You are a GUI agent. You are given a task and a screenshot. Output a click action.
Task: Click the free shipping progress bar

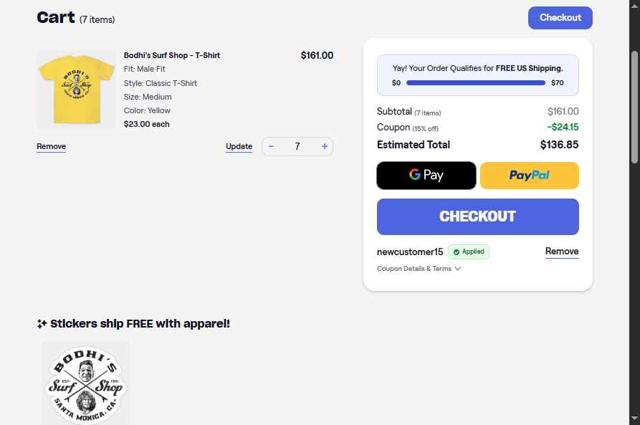click(476, 83)
